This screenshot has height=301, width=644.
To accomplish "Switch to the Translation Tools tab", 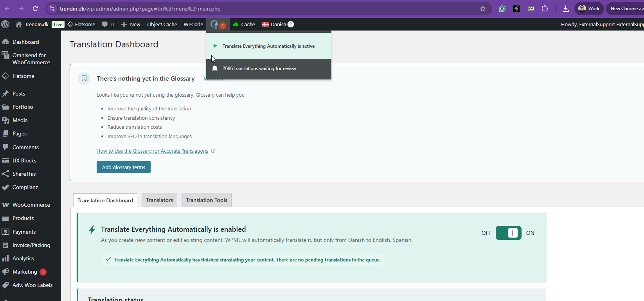I will 206,200.
